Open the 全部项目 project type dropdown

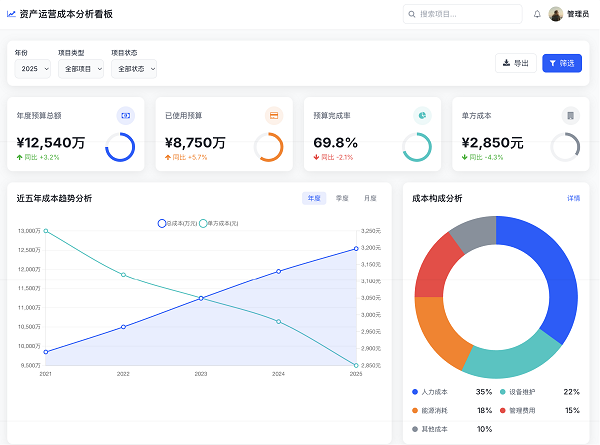[81, 69]
